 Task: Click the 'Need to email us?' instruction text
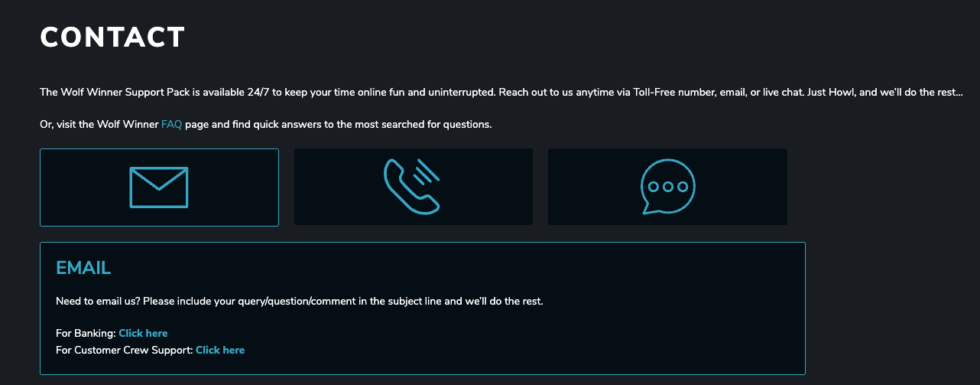tap(300, 301)
